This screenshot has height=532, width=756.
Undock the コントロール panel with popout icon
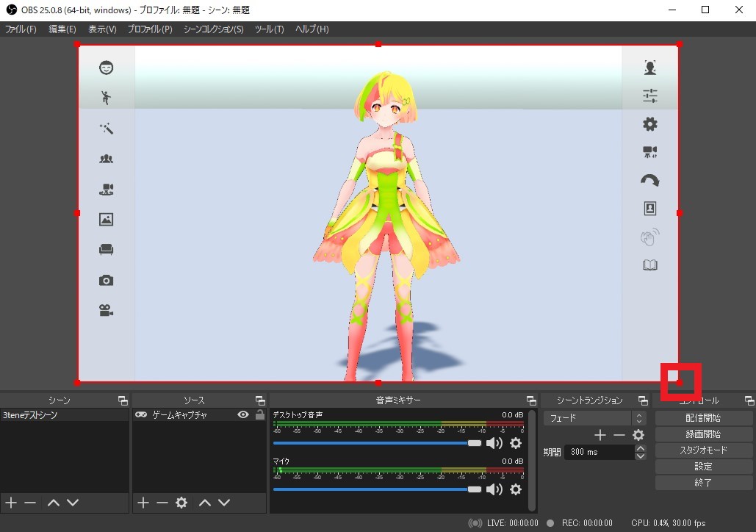click(x=749, y=400)
